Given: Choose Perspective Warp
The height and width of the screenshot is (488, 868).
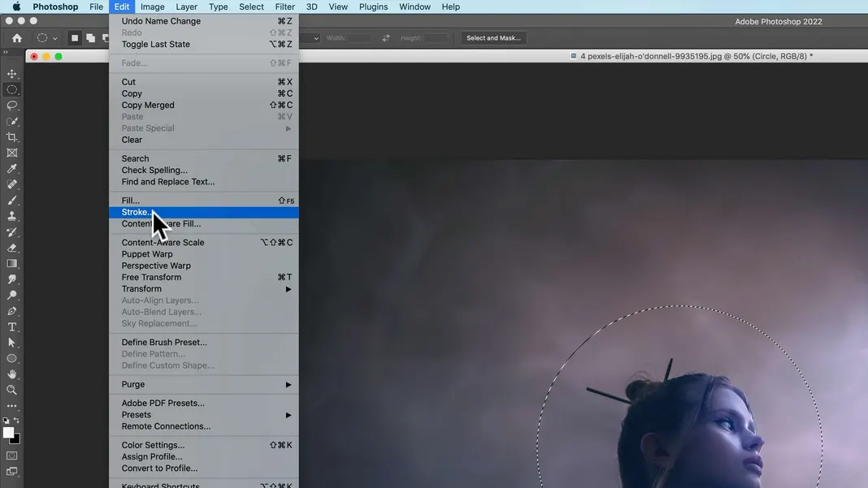Looking at the screenshot, I should [x=205, y=266].
